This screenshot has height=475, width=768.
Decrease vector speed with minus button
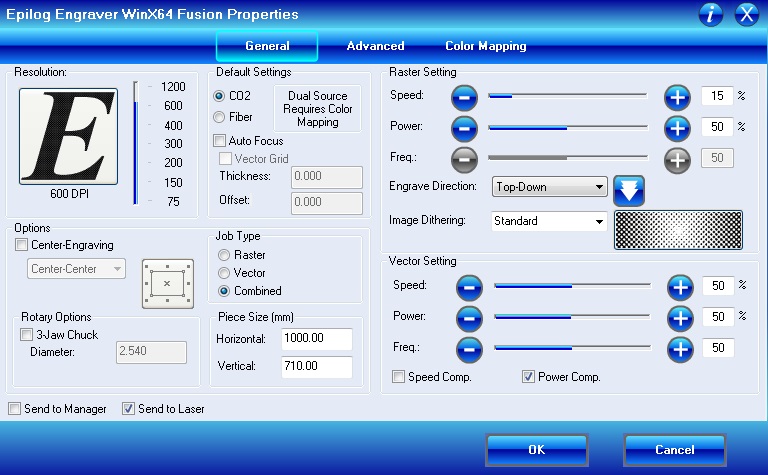coord(469,287)
